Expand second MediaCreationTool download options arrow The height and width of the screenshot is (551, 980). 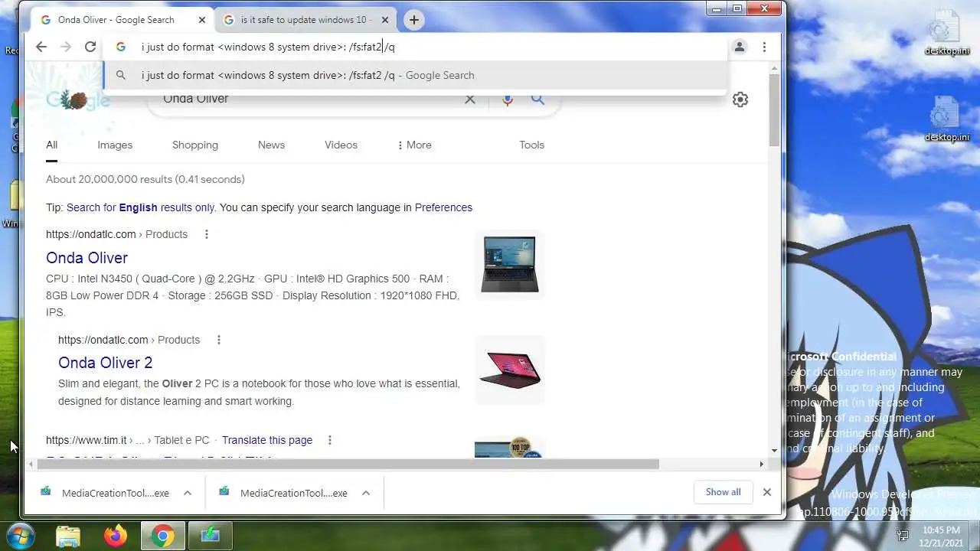(x=365, y=493)
